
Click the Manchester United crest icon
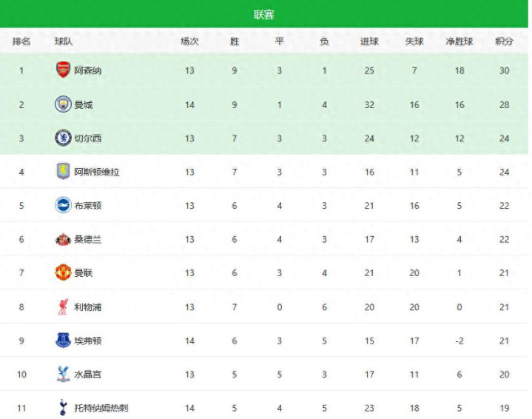coord(63,273)
